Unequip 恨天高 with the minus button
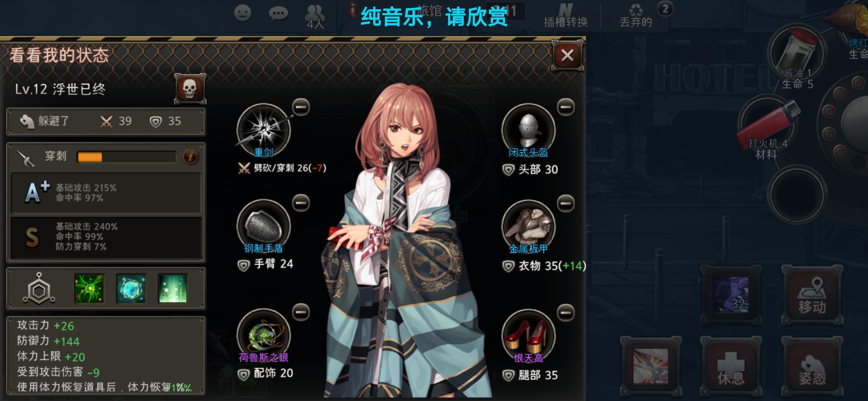The width and height of the screenshot is (868, 401). 566,313
